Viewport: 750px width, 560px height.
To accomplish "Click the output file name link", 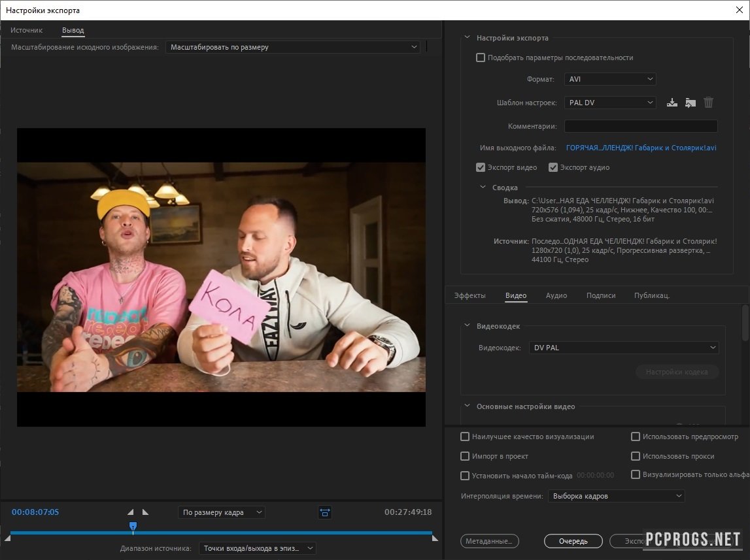I will pyautogui.click(x=641, y=148).
